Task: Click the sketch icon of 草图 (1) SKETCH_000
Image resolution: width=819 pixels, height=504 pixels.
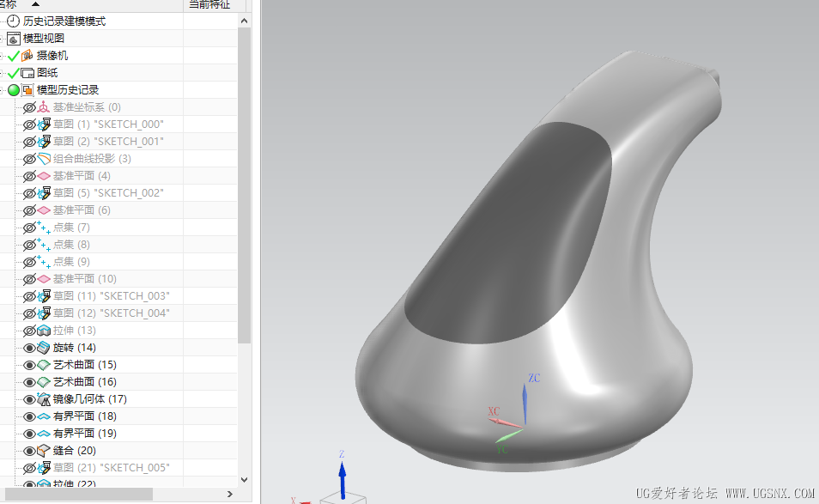Action: pos(44,124)
